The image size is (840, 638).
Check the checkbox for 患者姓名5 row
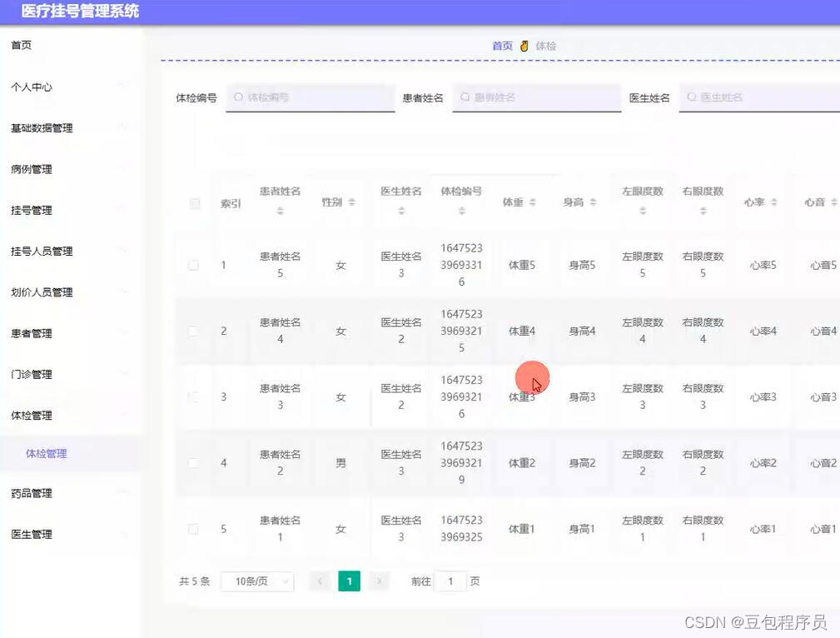[x=193, y=265]
